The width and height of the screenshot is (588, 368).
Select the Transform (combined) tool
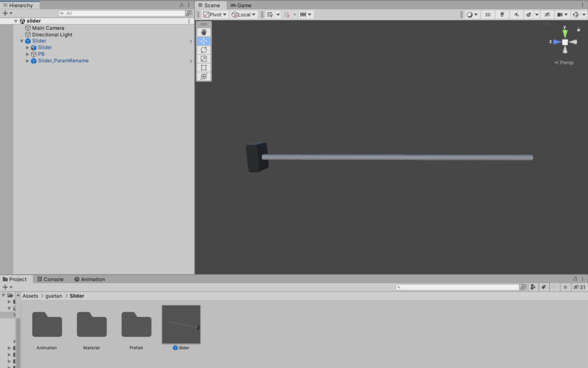pyautogui.click(x=204, y=76)
